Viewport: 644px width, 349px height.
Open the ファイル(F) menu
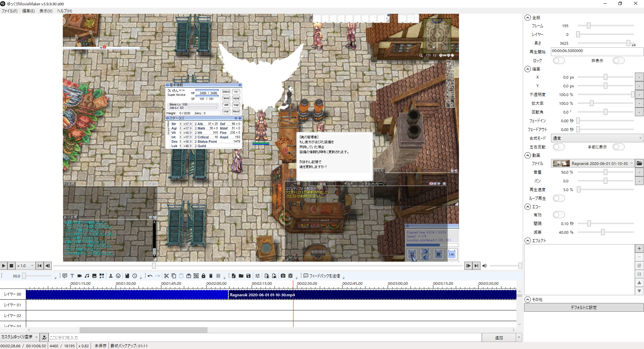(x=9, y=11)
